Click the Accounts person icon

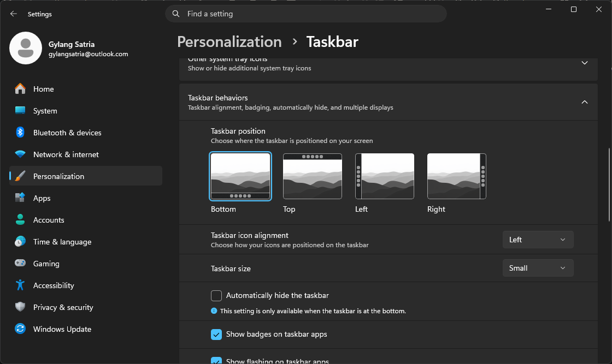click(x=20, y=220)
